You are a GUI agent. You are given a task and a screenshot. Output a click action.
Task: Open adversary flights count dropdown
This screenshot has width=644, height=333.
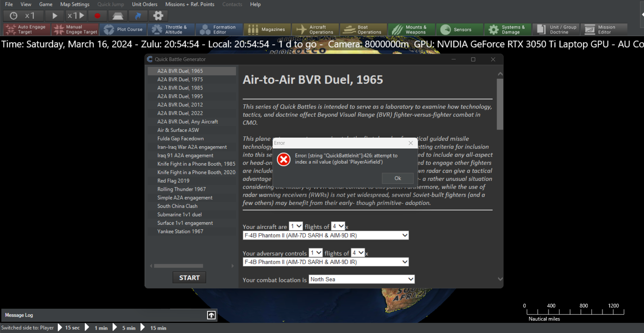(x=316, y=253)
